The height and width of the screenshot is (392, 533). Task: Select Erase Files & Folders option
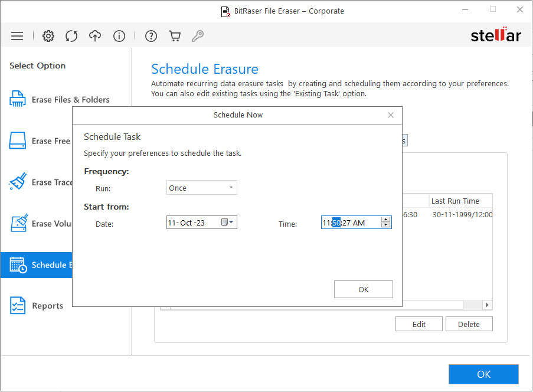coord(71,100)
